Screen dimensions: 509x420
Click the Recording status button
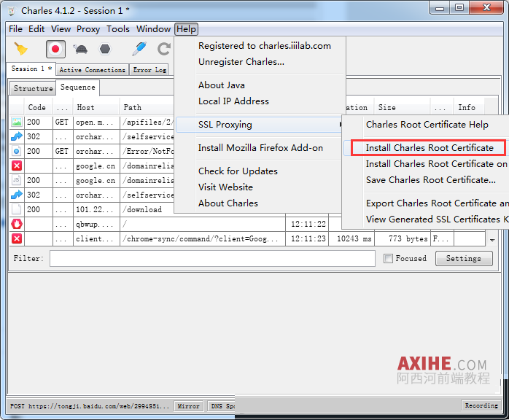pyautogui.click(x=481, y=405)
